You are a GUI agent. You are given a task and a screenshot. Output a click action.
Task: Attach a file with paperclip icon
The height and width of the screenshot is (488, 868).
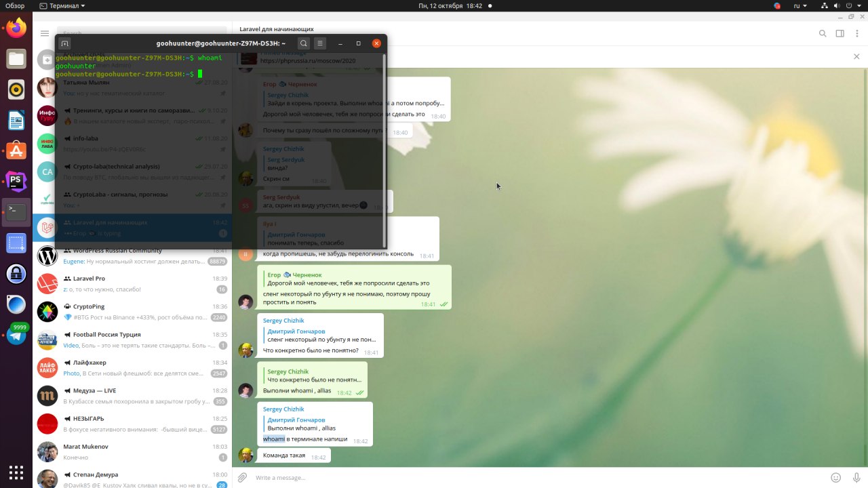[x=242, y=478]
